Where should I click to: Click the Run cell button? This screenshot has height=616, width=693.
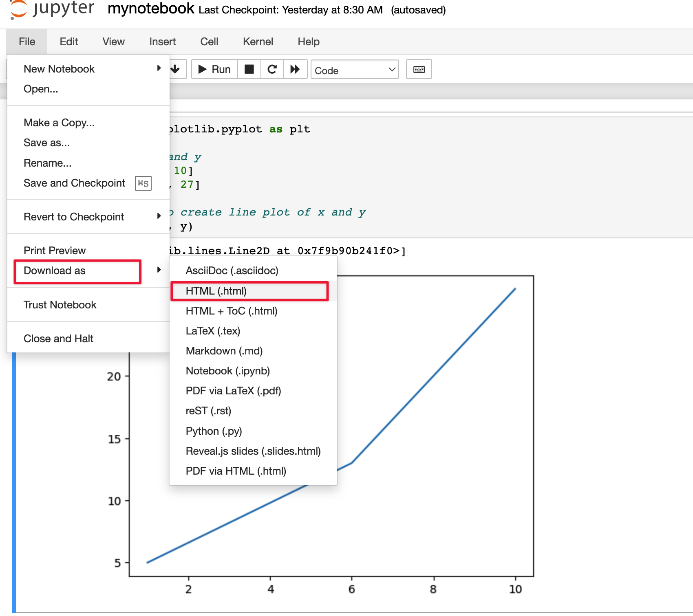click(x=214, y=69)
